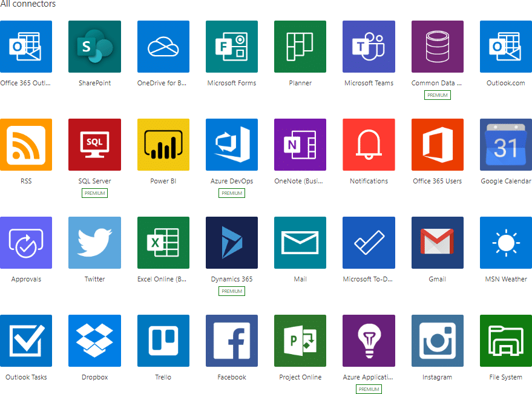Click the "MSN Weather" text label
This screenshot has height=394, width=532.
pos(506,279)
